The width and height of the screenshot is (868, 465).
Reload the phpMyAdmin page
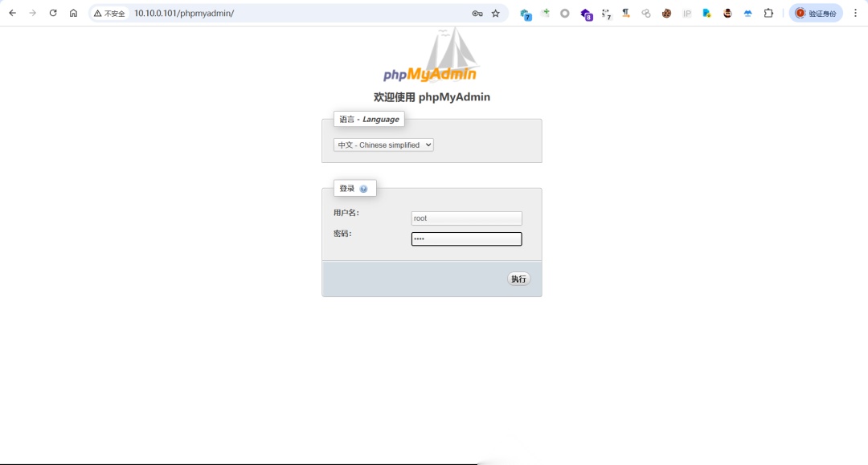(x=53, y=14)
